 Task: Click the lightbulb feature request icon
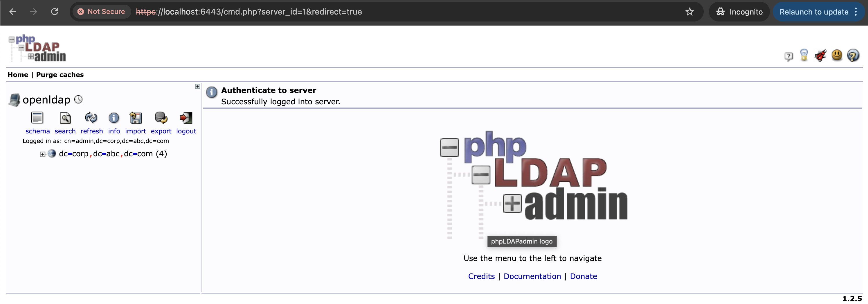pos(804,55)
